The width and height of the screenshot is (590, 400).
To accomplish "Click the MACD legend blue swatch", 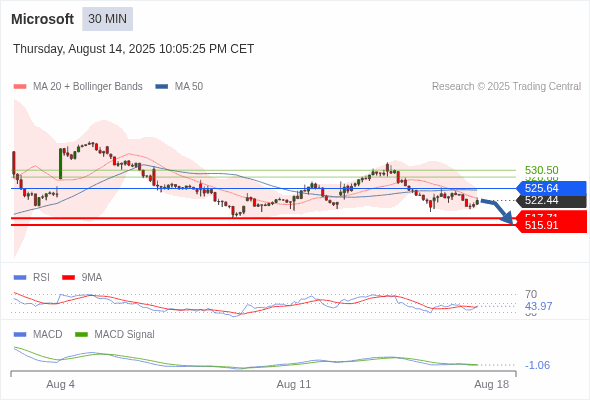I will 20,335.
